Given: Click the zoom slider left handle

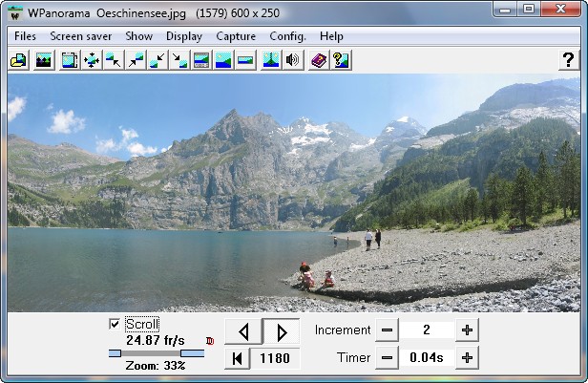Looking at the screenshot, I should tap(115, 353).
